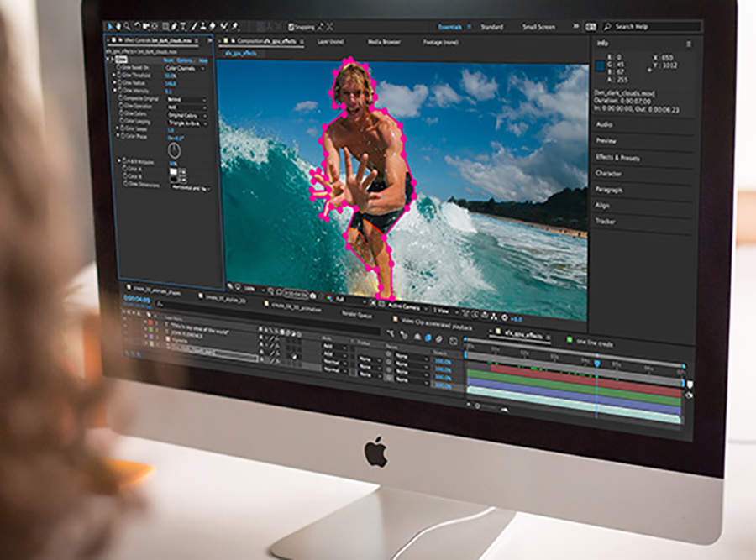
Task: Click the Composition Mini-Flowchart icon in timeline
Action: 391,333
